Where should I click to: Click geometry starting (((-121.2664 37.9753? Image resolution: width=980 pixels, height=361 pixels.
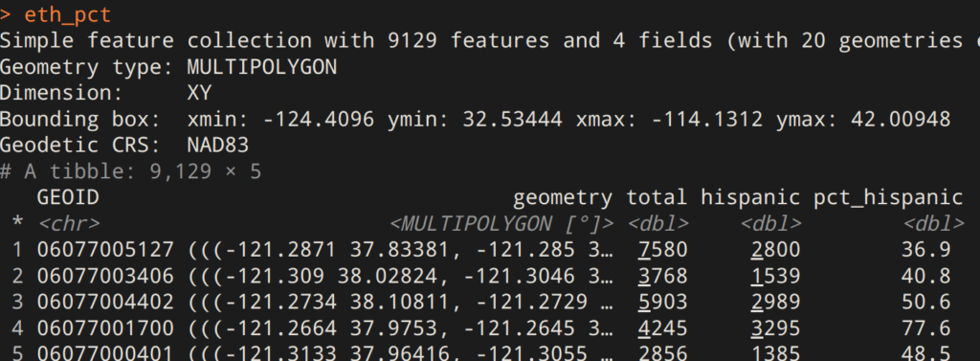click(400, 327)
